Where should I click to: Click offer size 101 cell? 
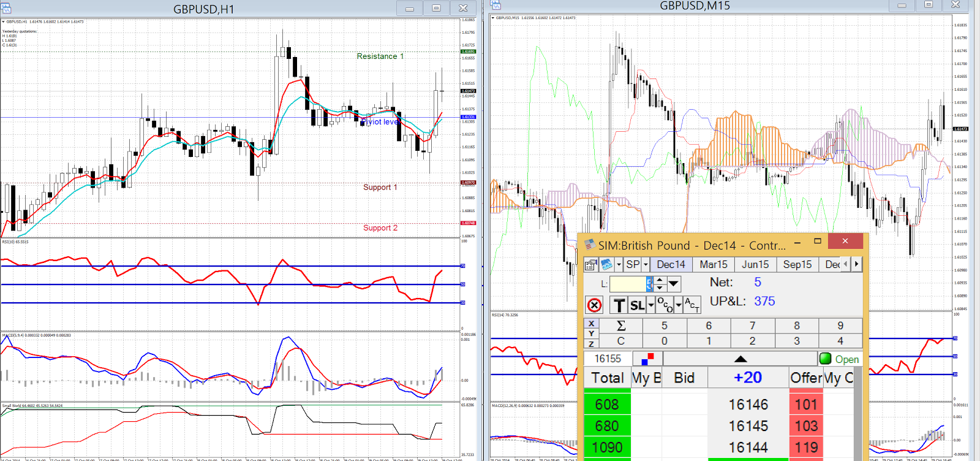[806, 405]
